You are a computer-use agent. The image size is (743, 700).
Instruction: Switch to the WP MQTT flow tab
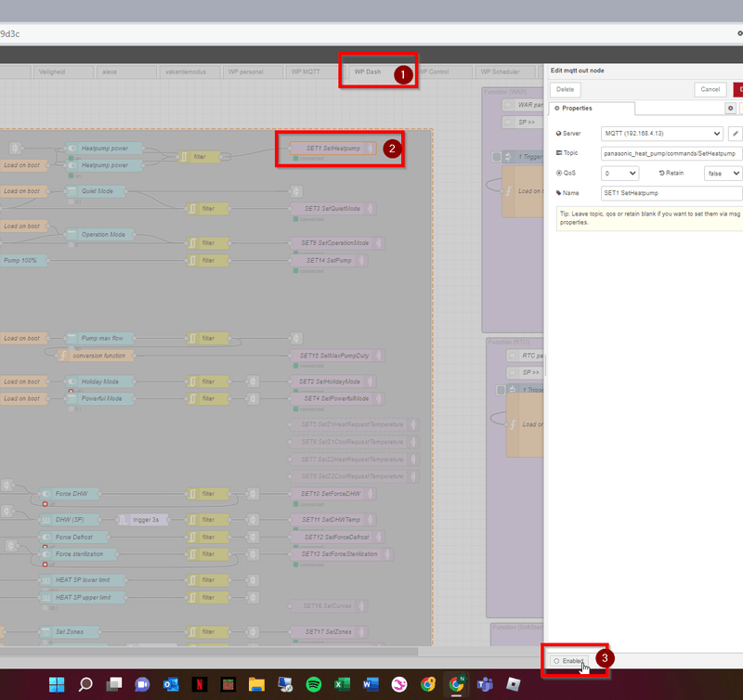click(316, 72)
